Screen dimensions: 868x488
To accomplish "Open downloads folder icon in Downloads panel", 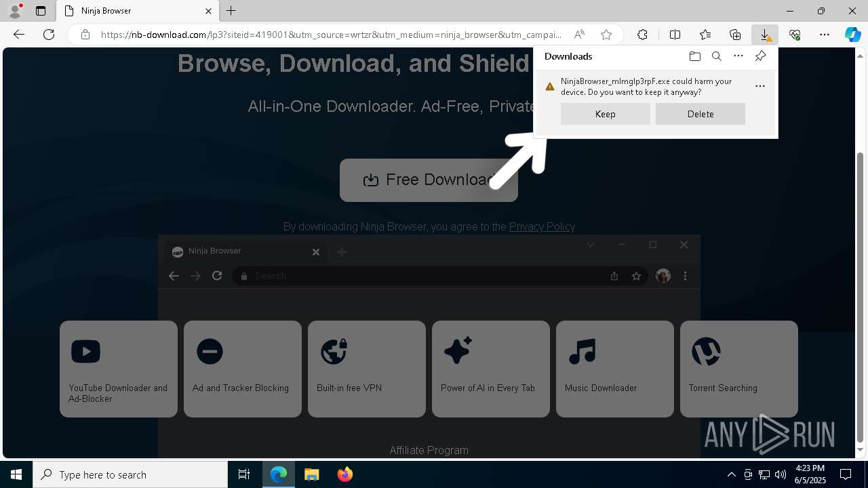I will 694,56.
